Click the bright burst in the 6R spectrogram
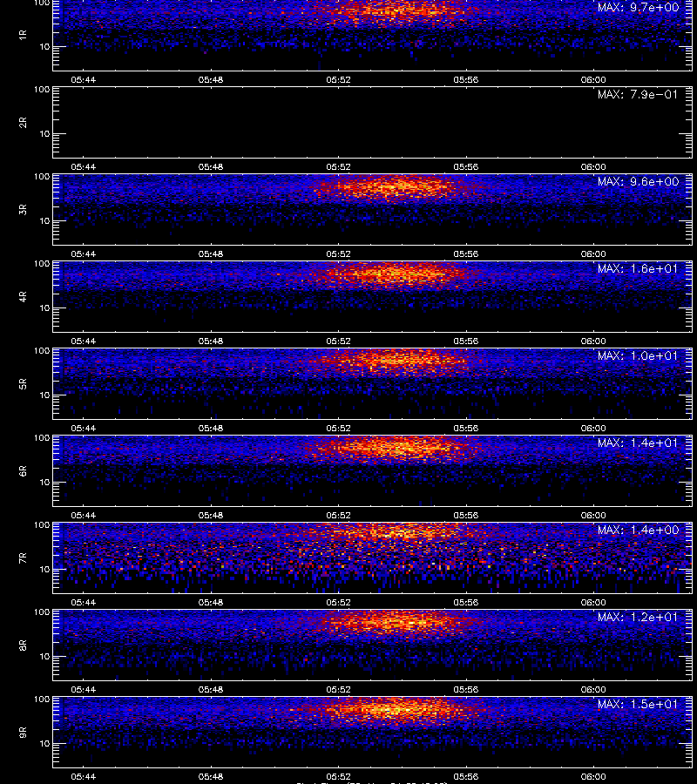The height and width of the screenshot is (784, 697). pos(395,448)
